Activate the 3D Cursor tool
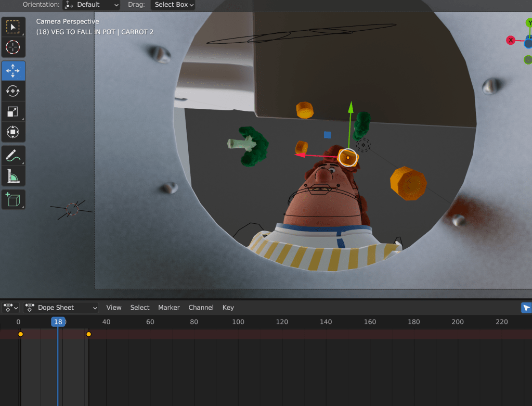 [13, 47]
